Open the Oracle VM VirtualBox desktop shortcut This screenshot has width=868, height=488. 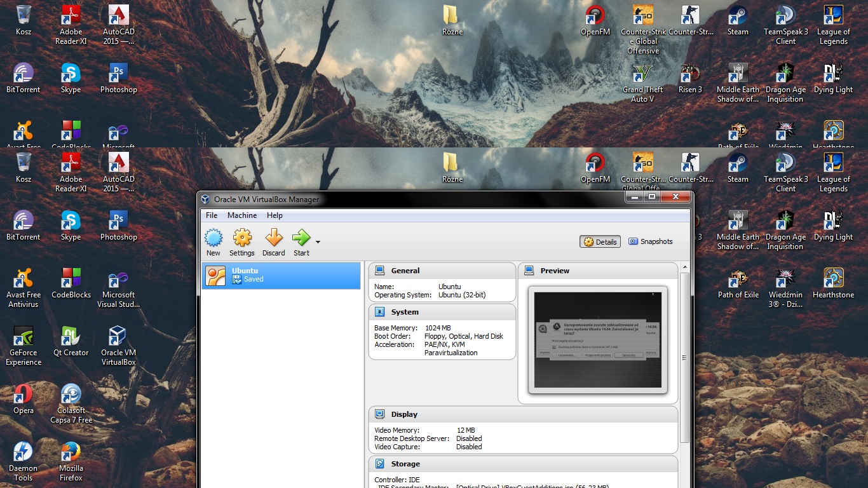118,346
